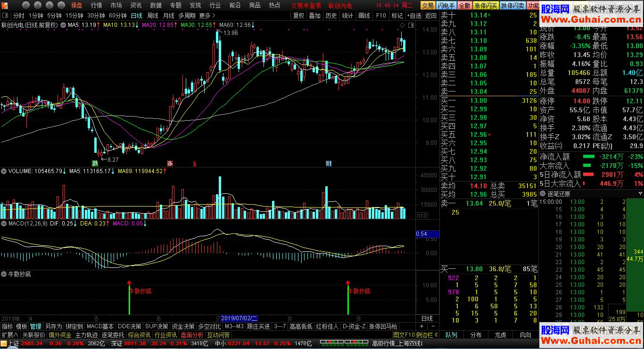Click the 全撤 cancel-all button
644x349 pixels.
pyautogui.click(x=464, y=6)
